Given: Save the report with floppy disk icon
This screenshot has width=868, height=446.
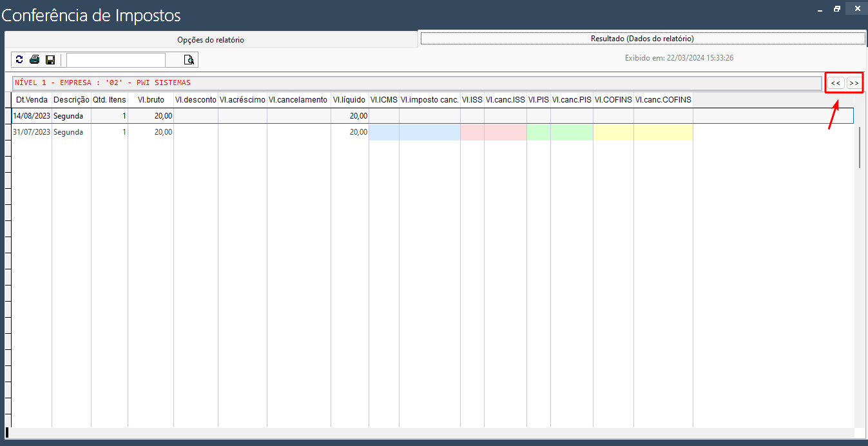Looking at the screenshot, I should pos(50,60).
